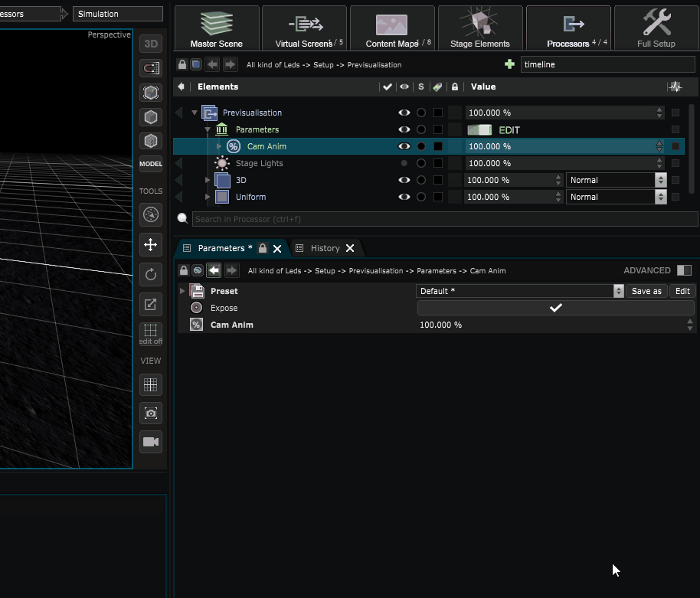Click the Save as button
This screenshot has height=598, width=700.
click(646, 291)
